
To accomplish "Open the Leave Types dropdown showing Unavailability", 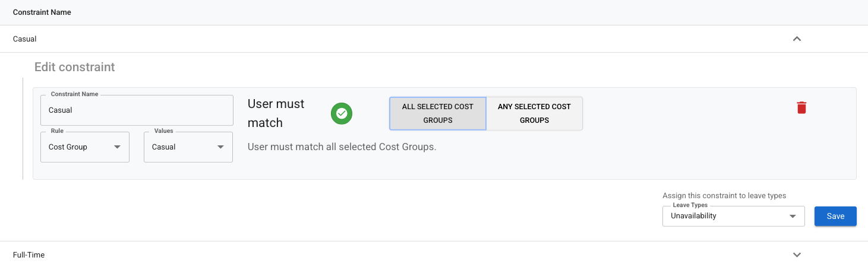I will click(734, 216).
